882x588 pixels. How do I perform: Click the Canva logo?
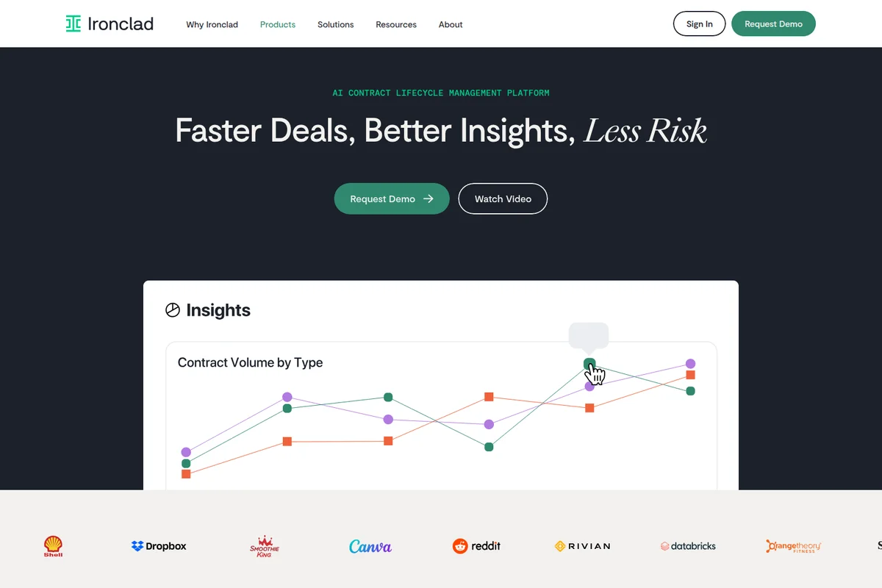370,546
